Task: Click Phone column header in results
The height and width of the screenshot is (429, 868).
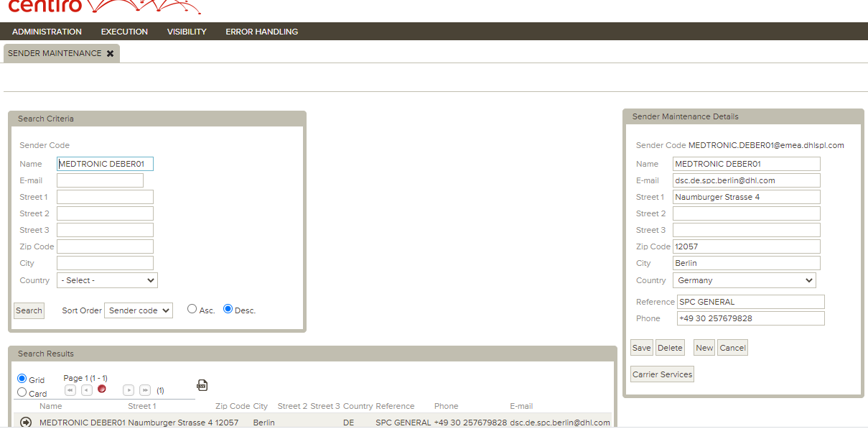Action: pyautogui.click(x=446, y=406)
